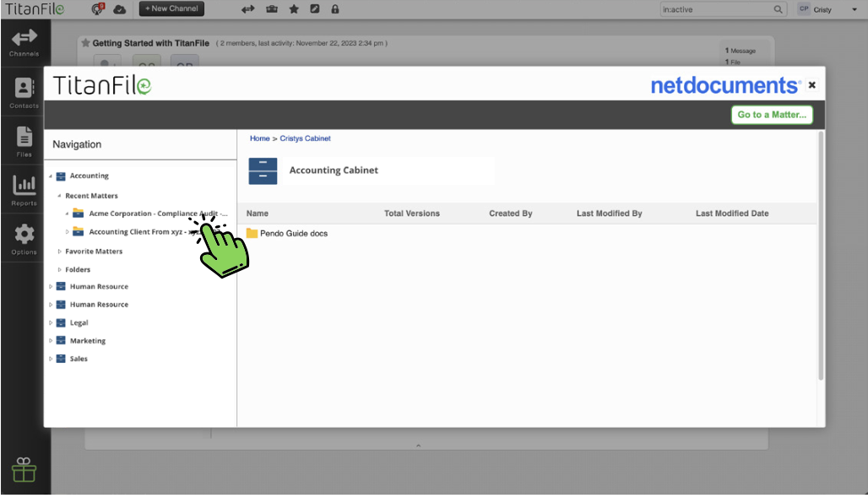This screenshot has width=868, height=498.
Task: Select the Legal cabinet label
Action: tap(79, 322)
